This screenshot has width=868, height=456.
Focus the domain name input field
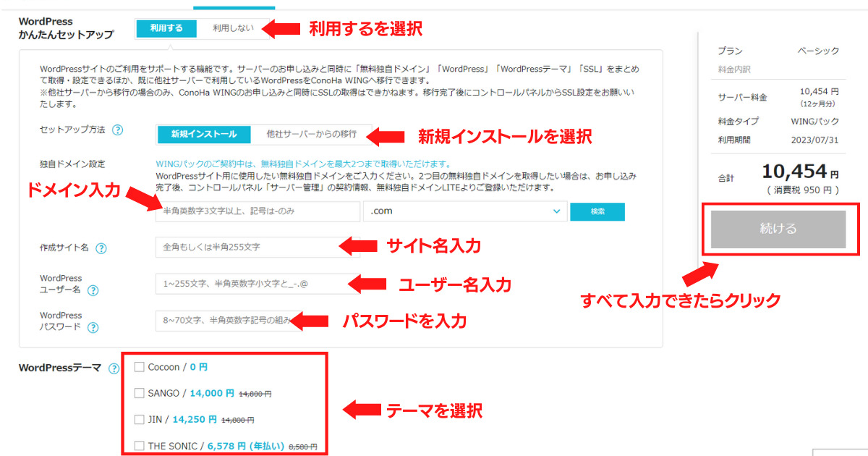pyautogui.click(x=258, y=211)
